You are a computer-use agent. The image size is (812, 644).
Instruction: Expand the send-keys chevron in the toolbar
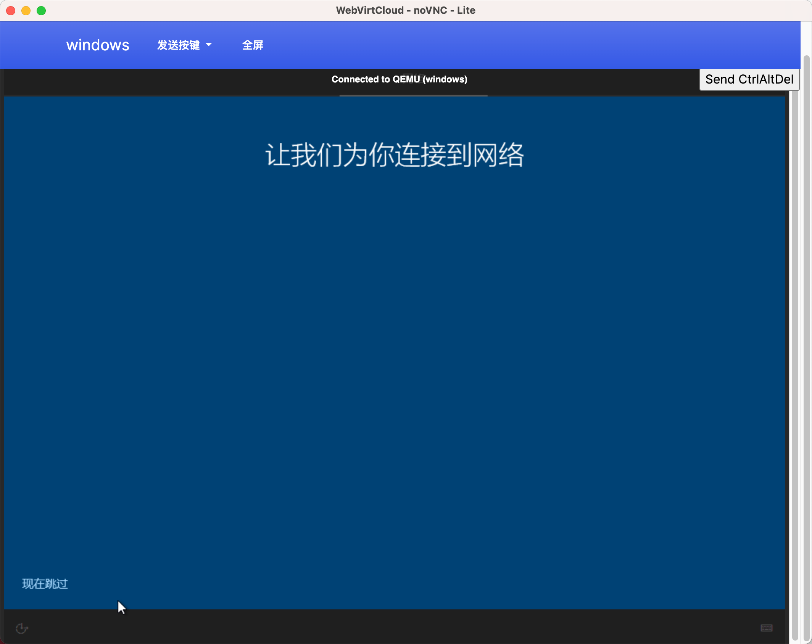click(208, 45)
